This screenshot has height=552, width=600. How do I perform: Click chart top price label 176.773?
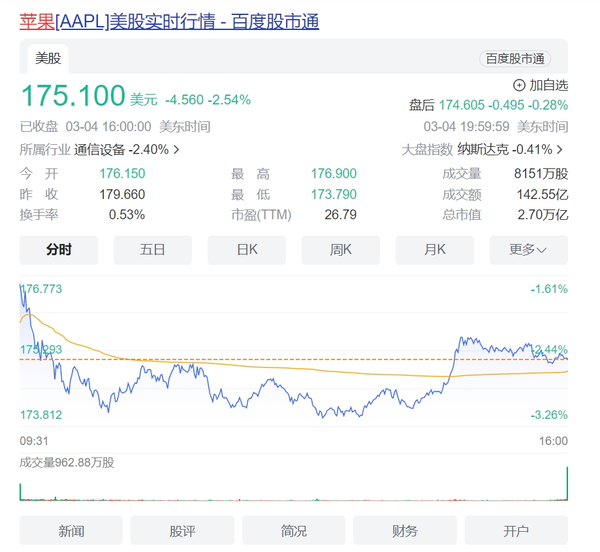tap(41, 289)
